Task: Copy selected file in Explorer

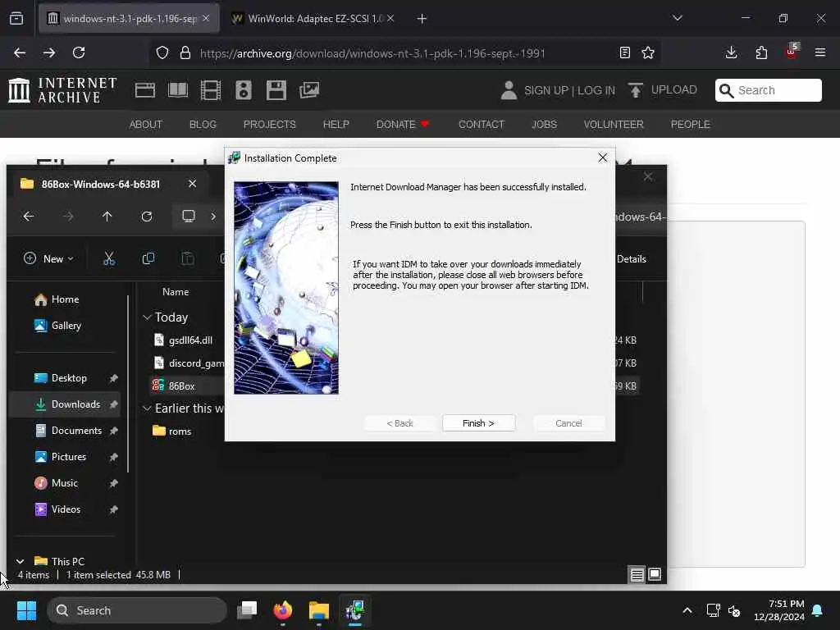Action: coord(148,258)
